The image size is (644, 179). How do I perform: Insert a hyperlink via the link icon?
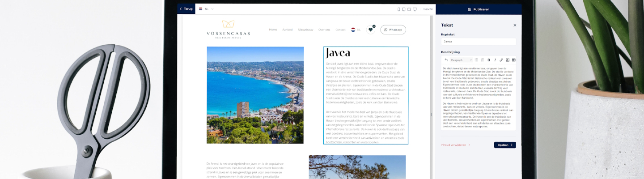coord(501,60)
